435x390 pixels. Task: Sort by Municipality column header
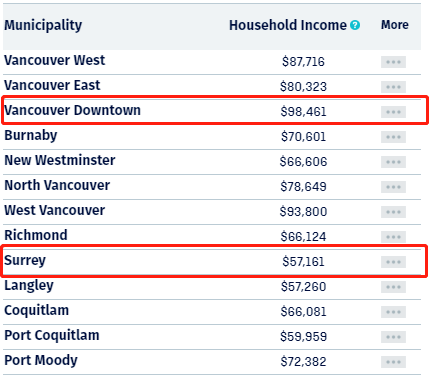coord(43,25)
